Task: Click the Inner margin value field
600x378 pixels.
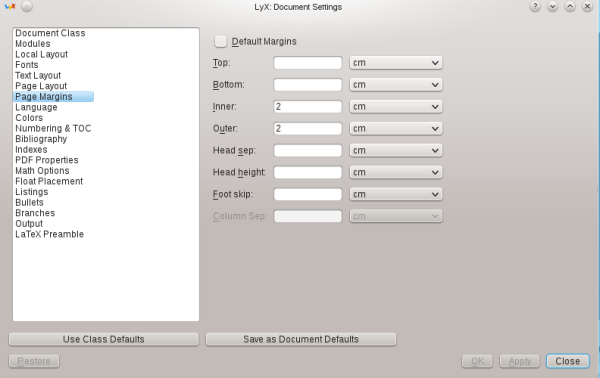Action: 308,106
